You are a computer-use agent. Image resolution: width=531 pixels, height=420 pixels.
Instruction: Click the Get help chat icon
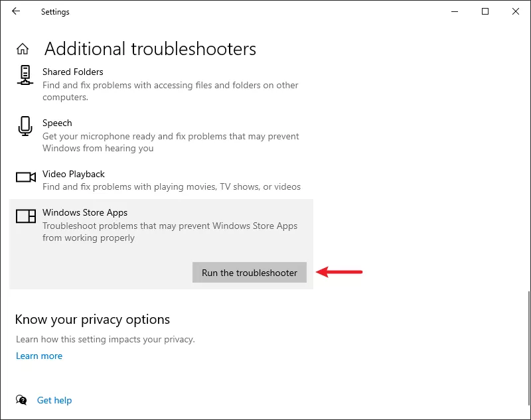click(x=21, y=400)
